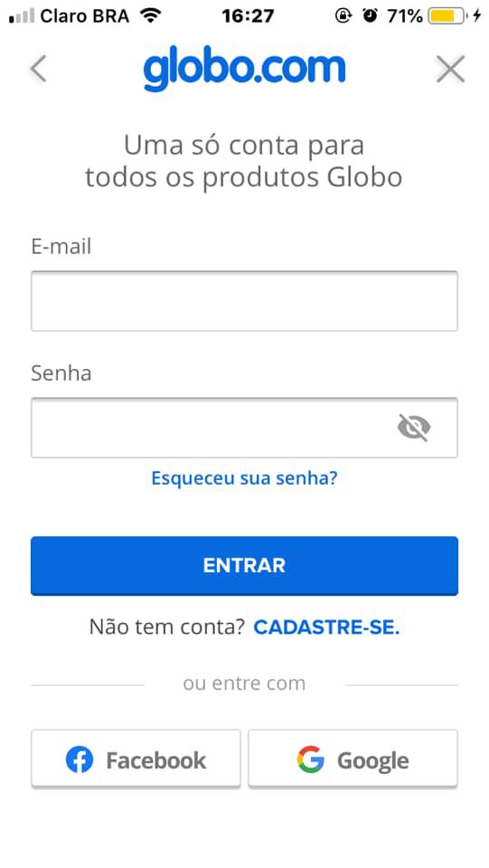Sign in with Facebook button

[136, 759]
